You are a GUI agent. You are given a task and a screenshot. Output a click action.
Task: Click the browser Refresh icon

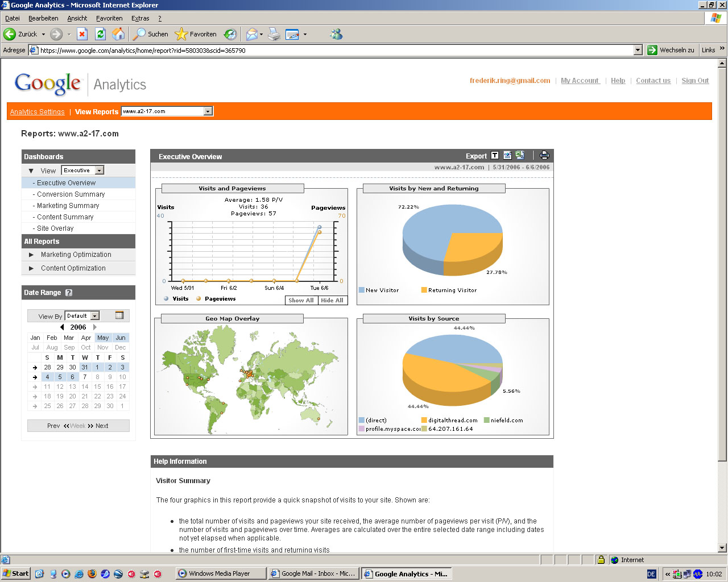pyautogui.click(x=100, y=34)
